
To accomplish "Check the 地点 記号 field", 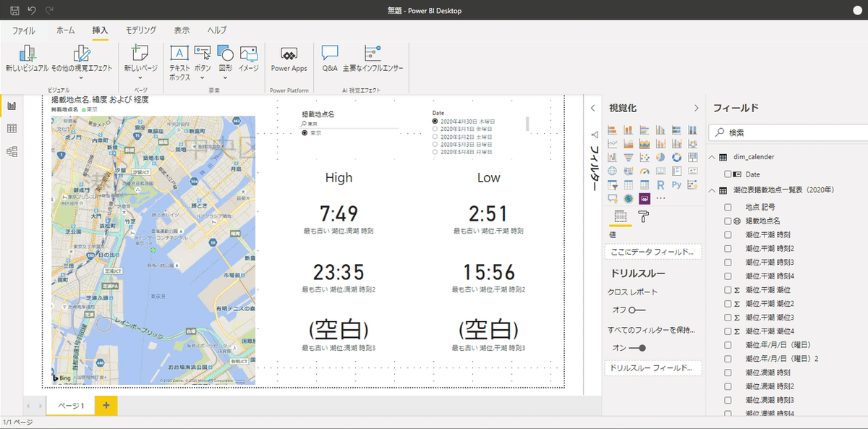I will click(x=728, y=207).
